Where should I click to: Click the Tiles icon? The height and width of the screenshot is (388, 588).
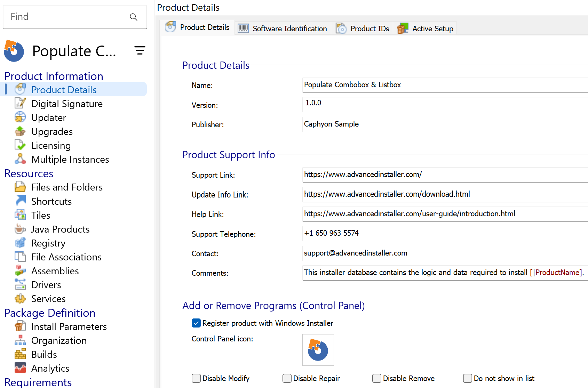coord(20,215)
